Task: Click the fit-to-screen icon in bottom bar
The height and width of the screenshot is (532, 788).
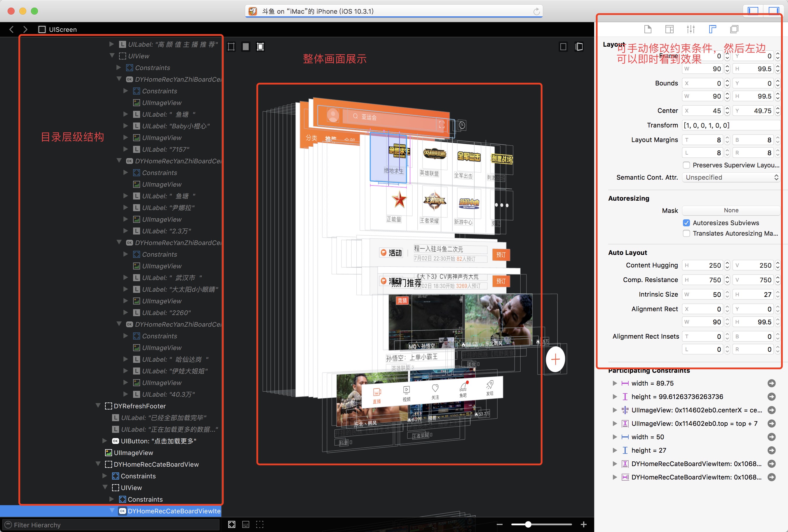Action: point(232,524)
